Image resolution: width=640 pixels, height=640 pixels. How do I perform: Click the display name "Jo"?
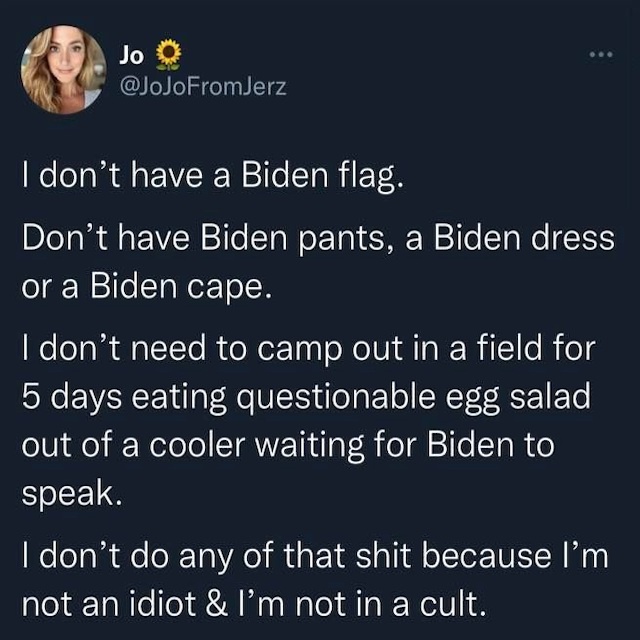(x=131, y=54)
